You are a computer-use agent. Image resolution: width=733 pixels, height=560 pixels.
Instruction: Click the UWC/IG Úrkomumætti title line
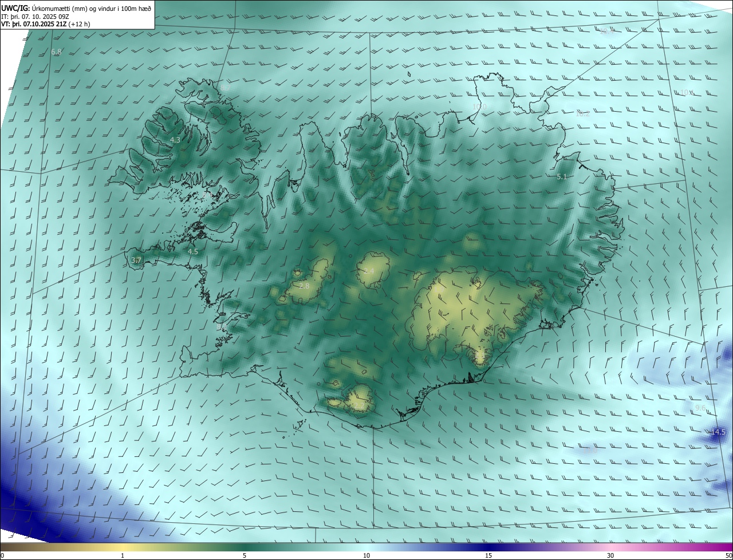point(76,8)
